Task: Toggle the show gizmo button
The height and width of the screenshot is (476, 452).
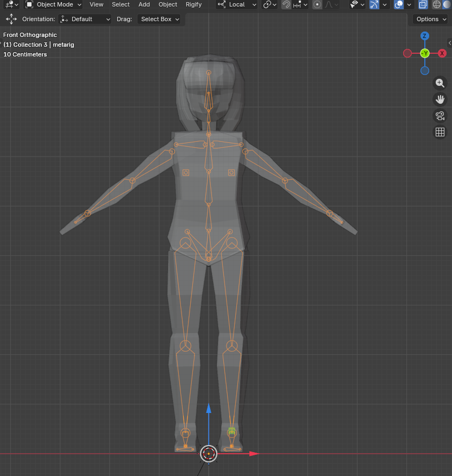Action: click(x=374, y=4)
